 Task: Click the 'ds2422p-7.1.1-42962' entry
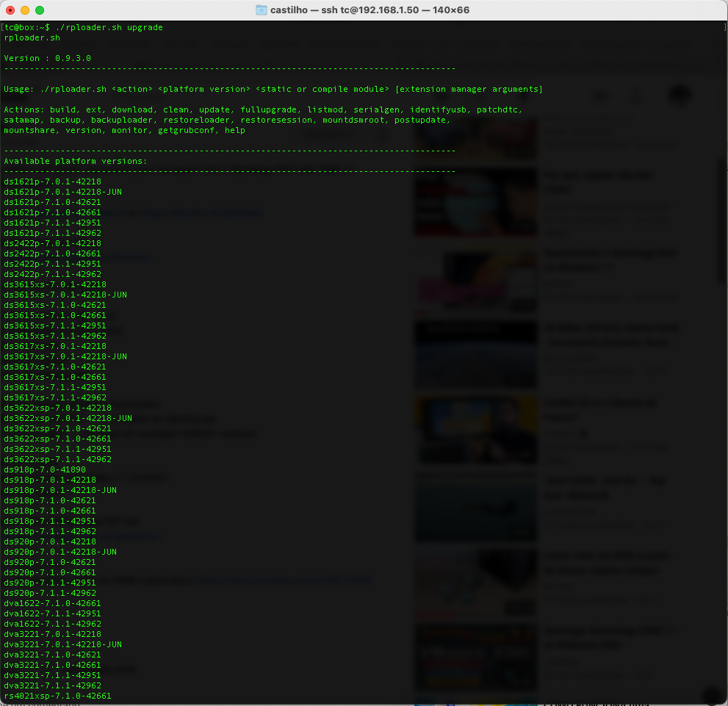click(x=53, y=274)
